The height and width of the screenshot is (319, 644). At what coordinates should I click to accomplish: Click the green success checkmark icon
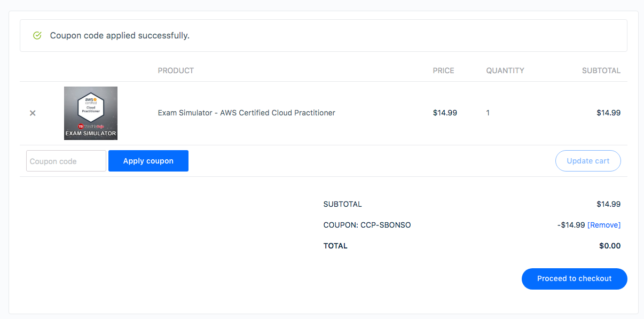point(37,36)
